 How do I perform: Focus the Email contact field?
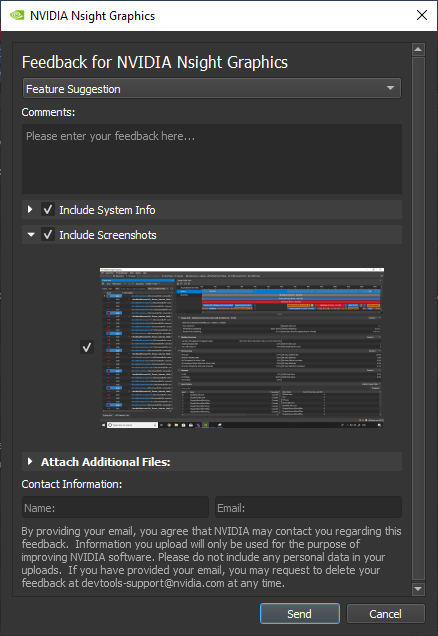tap(308, 507)
